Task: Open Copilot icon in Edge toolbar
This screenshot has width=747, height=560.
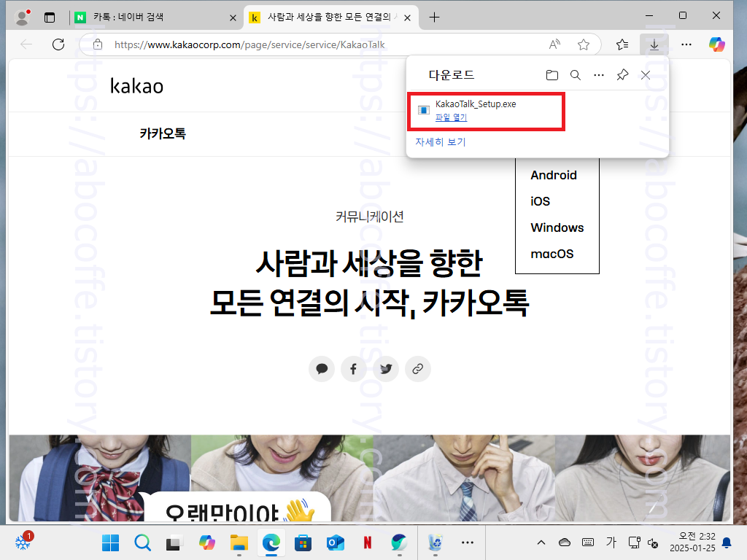Action: [716, 44]
